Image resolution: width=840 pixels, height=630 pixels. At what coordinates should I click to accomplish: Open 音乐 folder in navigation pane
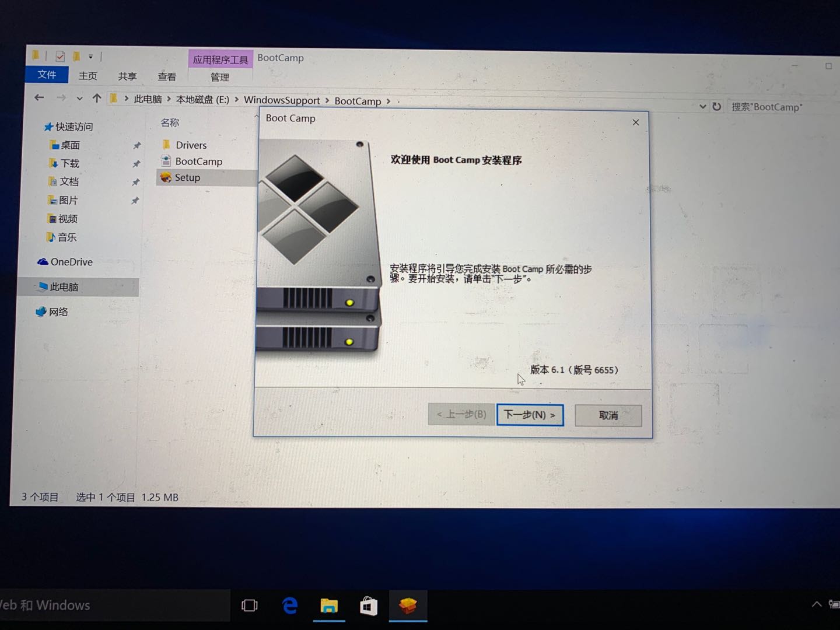61,237
